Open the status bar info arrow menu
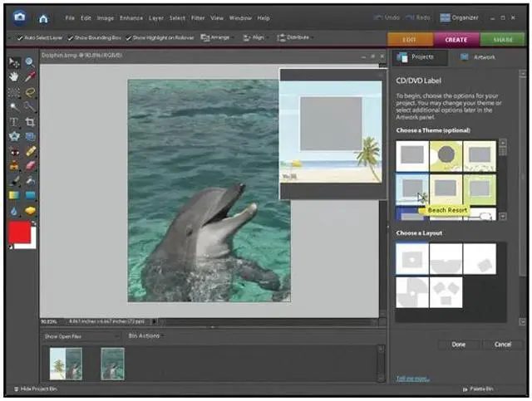Image resolution: width=532 pixels, height=401 pixels. pos(154,321)
